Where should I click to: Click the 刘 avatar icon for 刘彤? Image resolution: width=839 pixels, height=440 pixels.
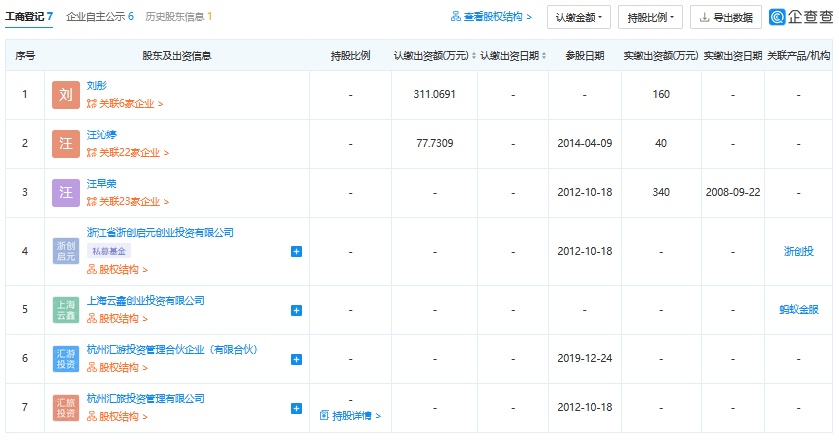tap(65, 96)
